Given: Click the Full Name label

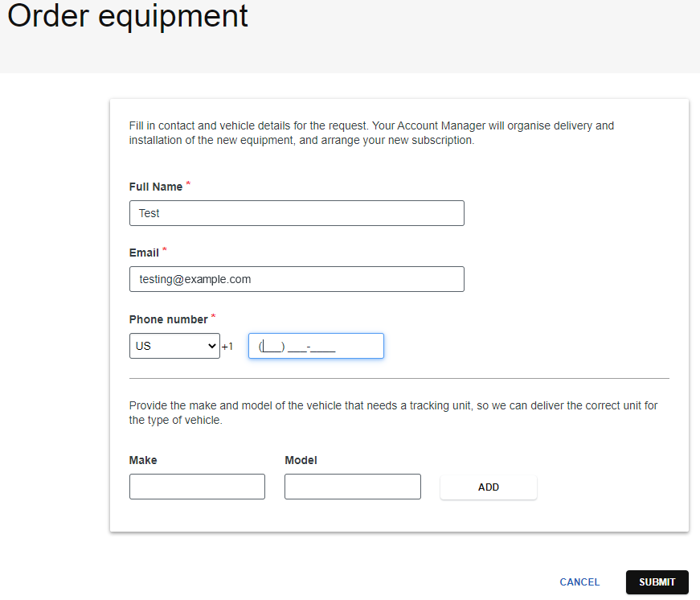Looking at the screenshot, I should pyautogui.click(x=155, y=187).
